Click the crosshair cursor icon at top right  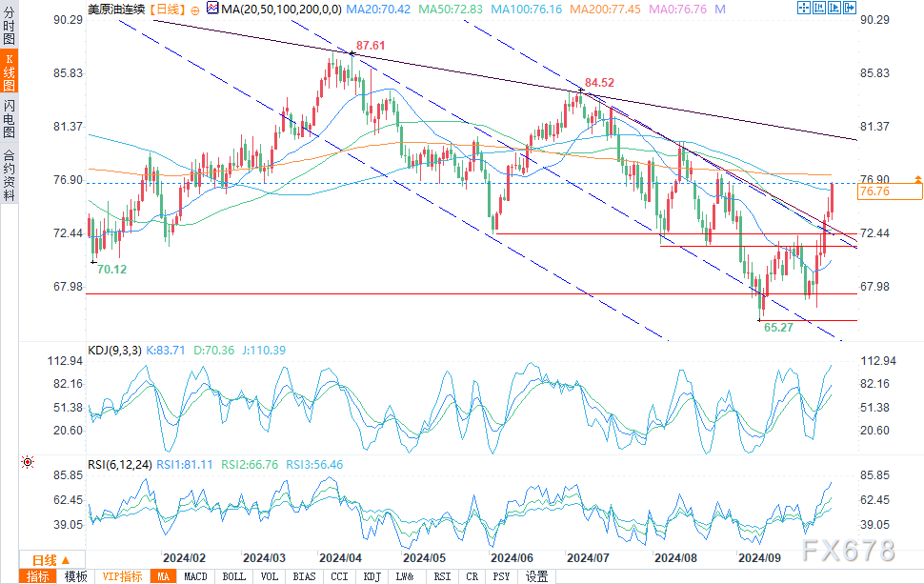(x=804, y=8)
